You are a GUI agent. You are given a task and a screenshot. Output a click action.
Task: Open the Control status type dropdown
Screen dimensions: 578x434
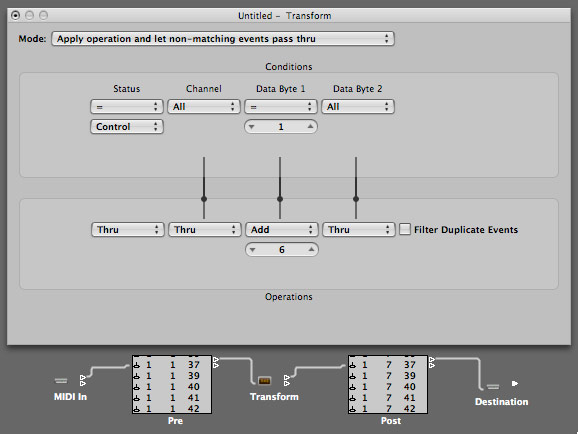(x=126, y=126)
